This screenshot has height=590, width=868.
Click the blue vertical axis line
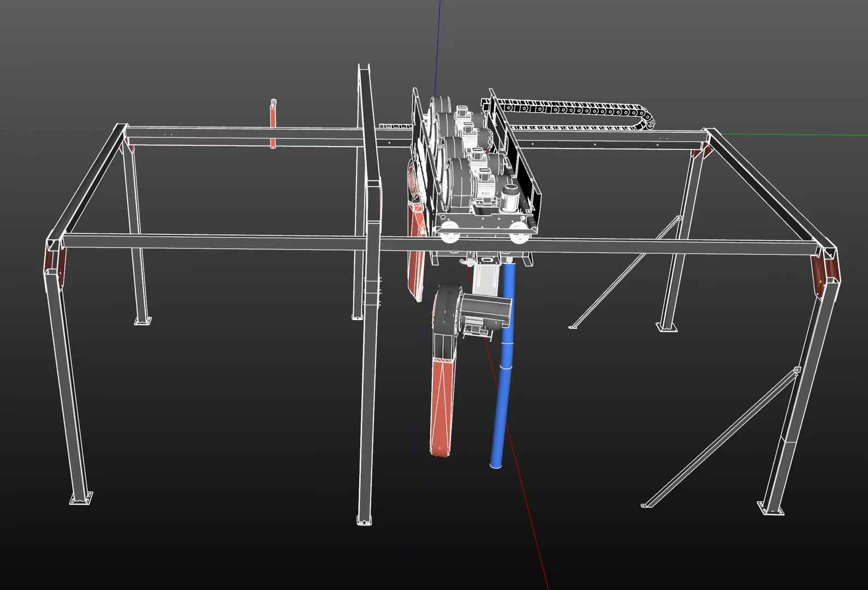[x=437, y=44]
